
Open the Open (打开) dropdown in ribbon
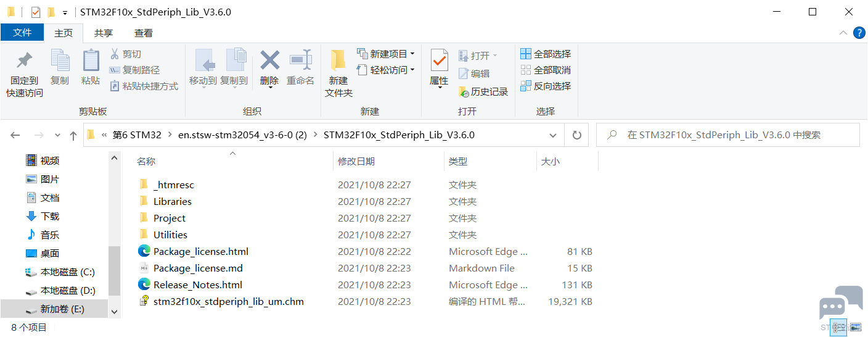coord(478,56)
